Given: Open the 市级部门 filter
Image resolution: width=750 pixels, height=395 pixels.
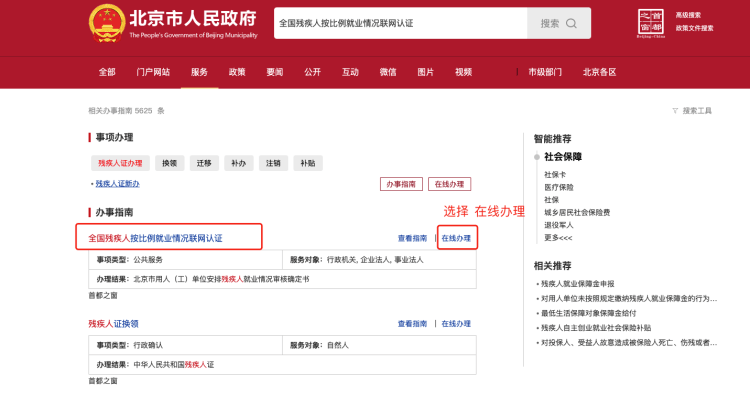Looking at the screenshot, I should click(x=545, y=72).
